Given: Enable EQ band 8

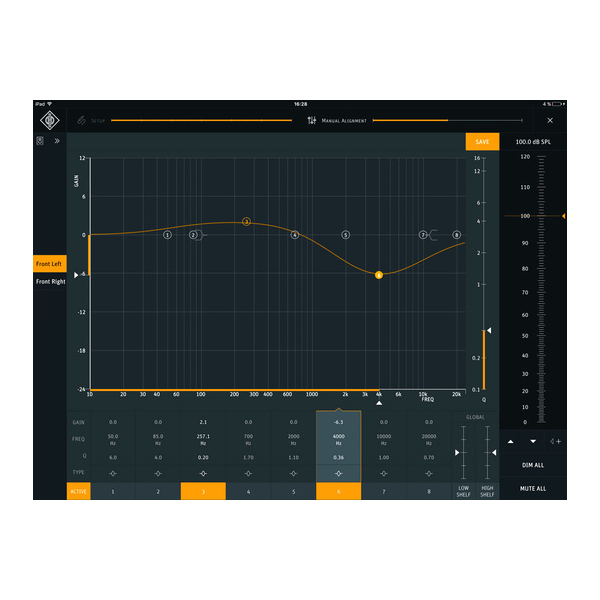Looking at the screenshot, I should (429, 491).
